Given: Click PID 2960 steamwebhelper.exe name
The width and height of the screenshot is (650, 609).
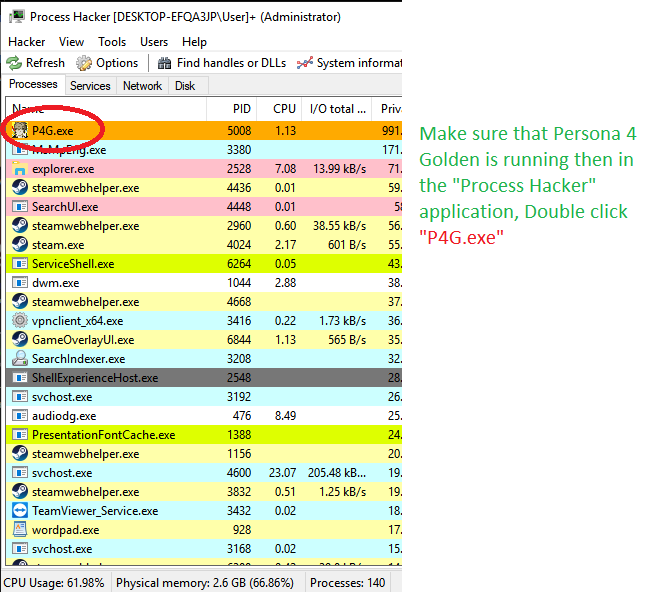Looking at the screenshot, I should pyautogui.click(x=85, y=226).
